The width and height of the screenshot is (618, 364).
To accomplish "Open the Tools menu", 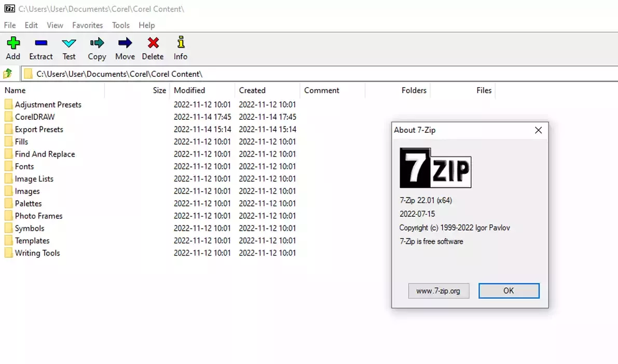I will point(120,25).
